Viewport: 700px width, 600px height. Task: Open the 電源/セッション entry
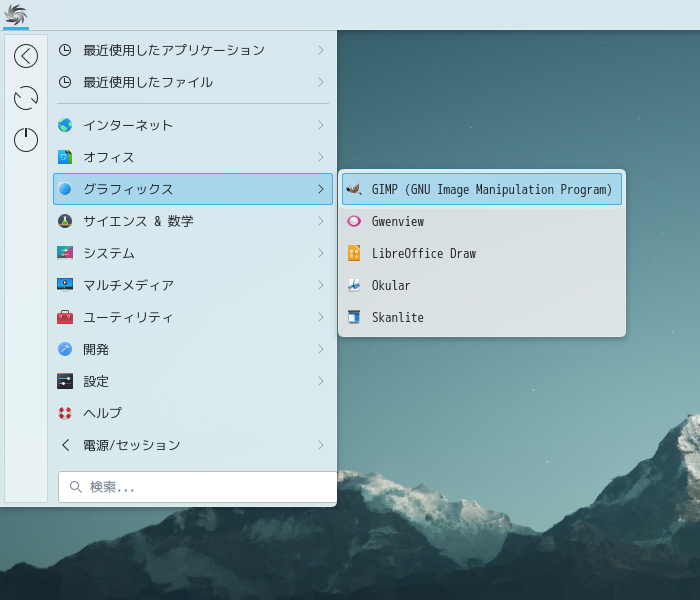[193, 445]
